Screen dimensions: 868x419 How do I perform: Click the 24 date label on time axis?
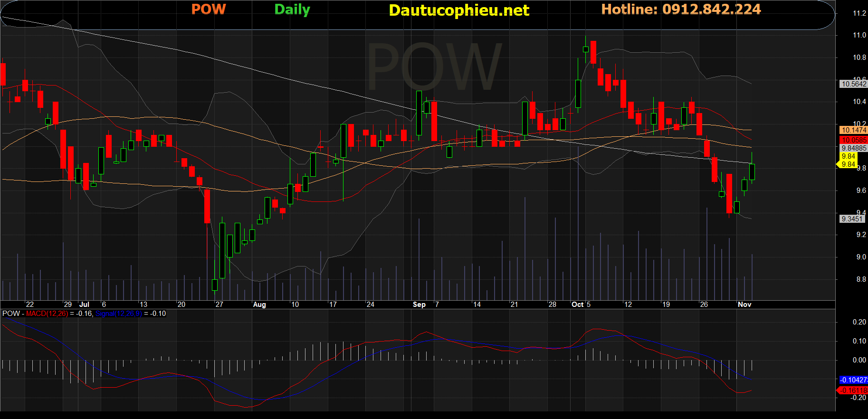(371, 305)
